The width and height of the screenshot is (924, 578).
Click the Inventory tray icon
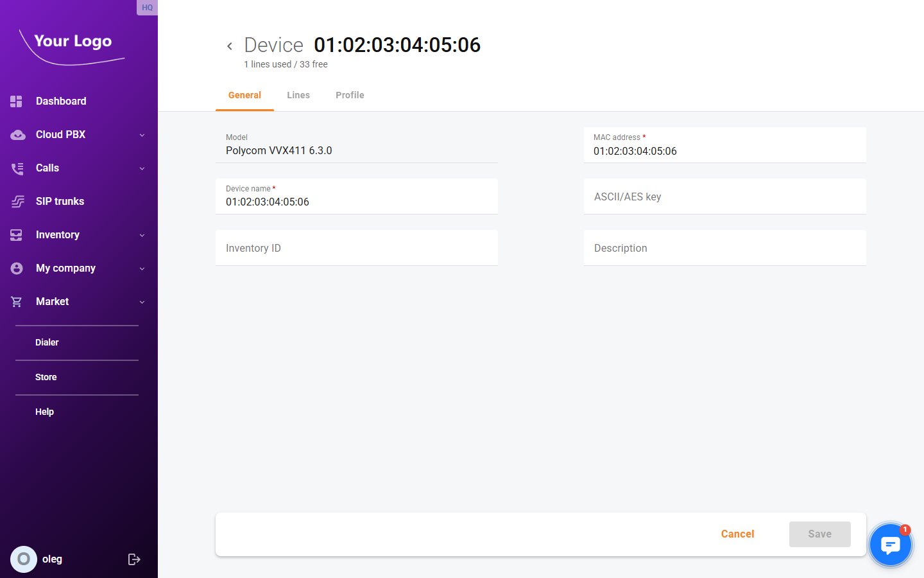point(17,235)
